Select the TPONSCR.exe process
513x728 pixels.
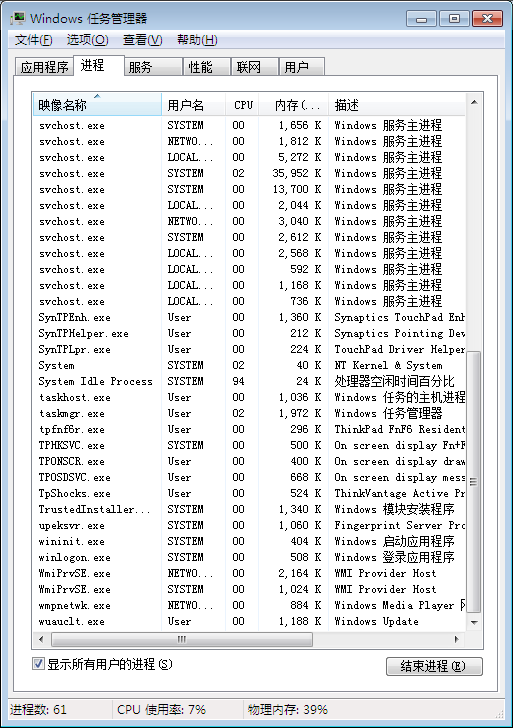tap(249, 462)
